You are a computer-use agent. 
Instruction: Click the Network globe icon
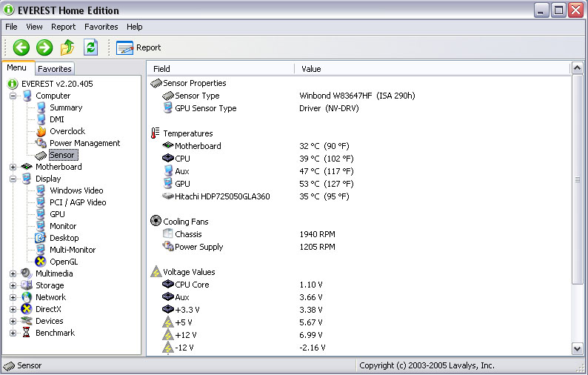click(x=27, y=297)
